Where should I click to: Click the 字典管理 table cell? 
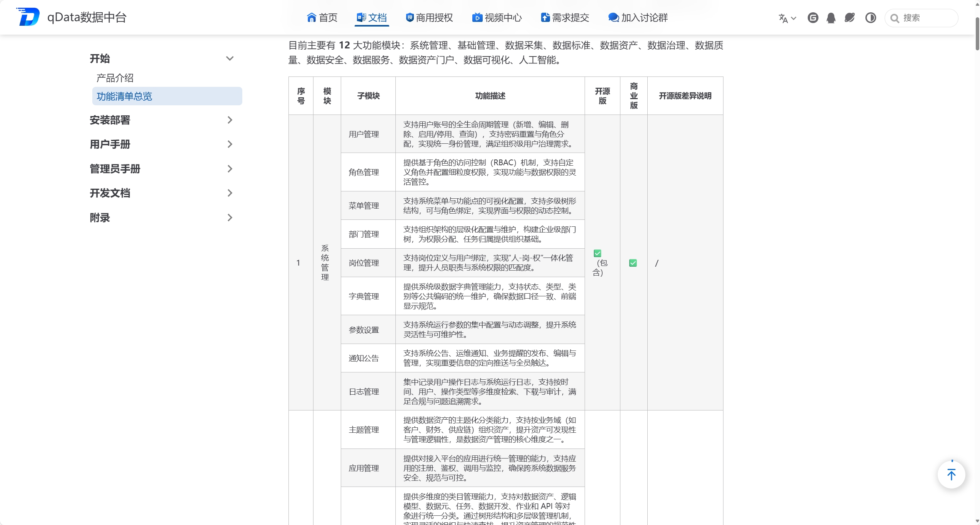[x=368, y=296]
